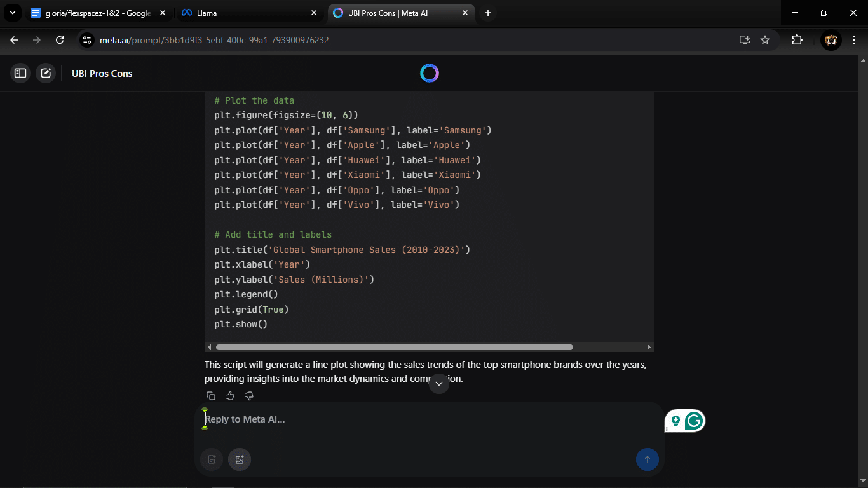This screenshot has height=488, width=868.
Task: Click the plt.grid(True) line
Action: pyautogui.click(x=252, y=309)
